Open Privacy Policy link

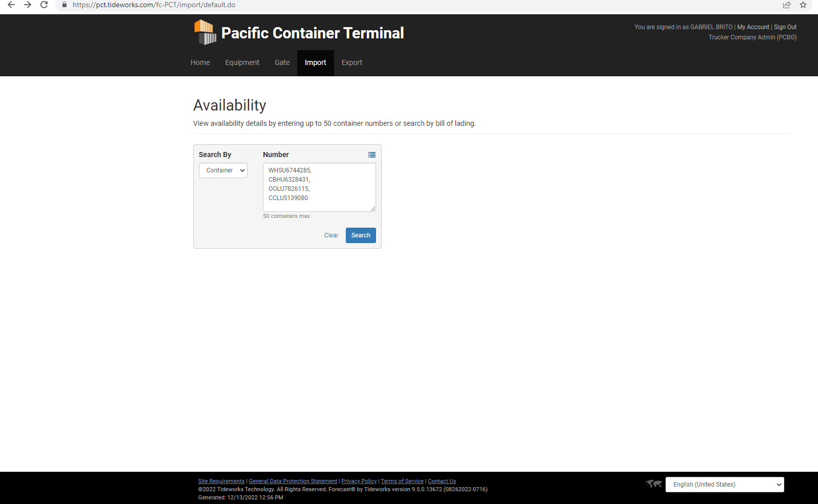(359, 481)
